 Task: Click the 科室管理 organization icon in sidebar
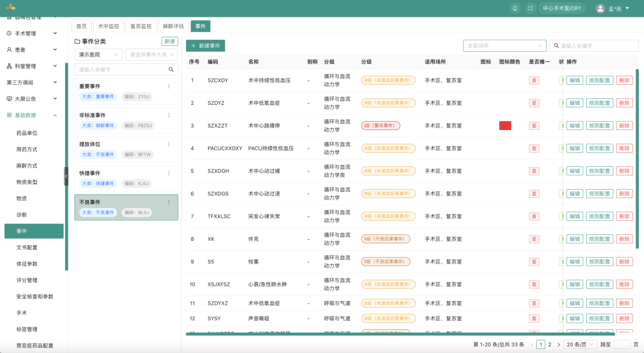9,66
